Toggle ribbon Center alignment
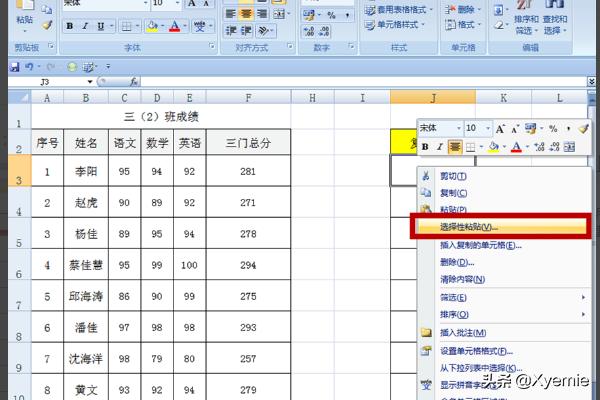 (x=246, y=14)
